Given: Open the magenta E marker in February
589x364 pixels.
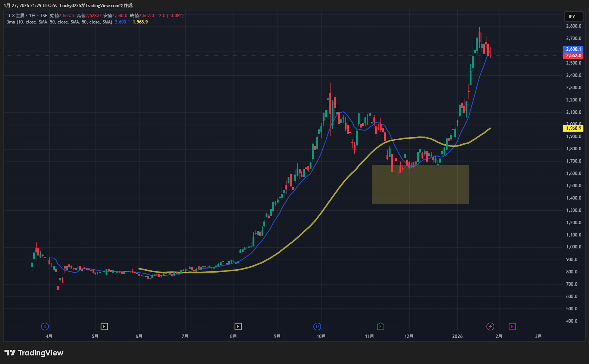Looking at the screenshot, I should point(512,327).
